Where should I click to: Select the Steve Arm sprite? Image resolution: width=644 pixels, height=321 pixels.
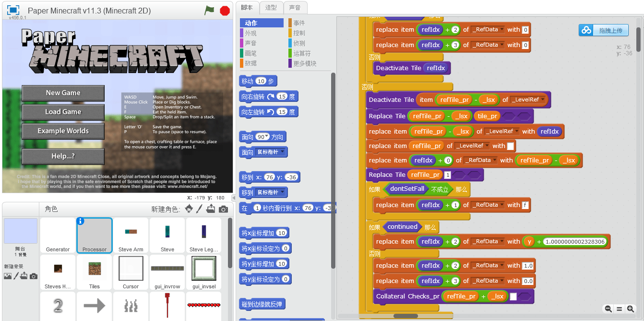coord(131,235)
